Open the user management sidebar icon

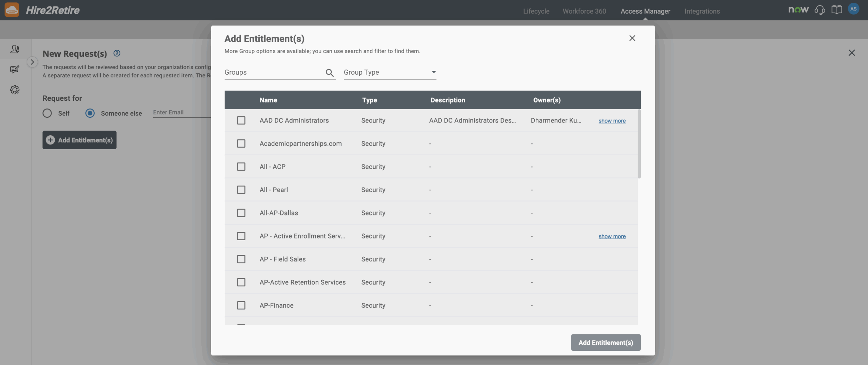click(x=15, y=49)
